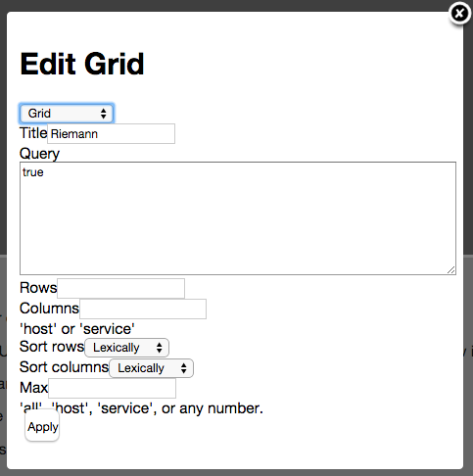Click the Sort rows label
The image size is (473, 476).
[52, 347]
